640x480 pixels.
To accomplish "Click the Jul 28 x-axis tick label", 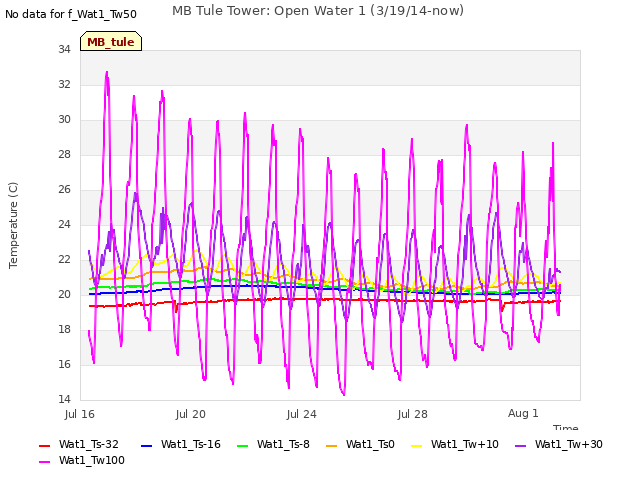I will pos(413,414).
